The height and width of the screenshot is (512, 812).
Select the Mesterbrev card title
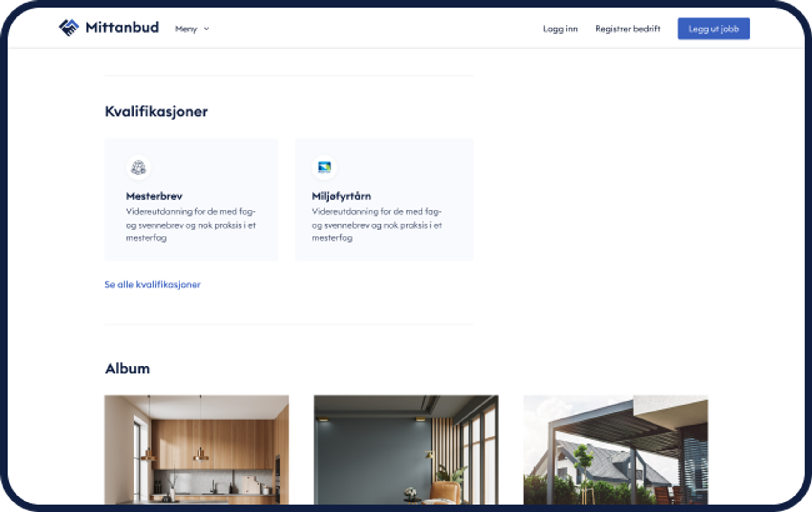154,196
